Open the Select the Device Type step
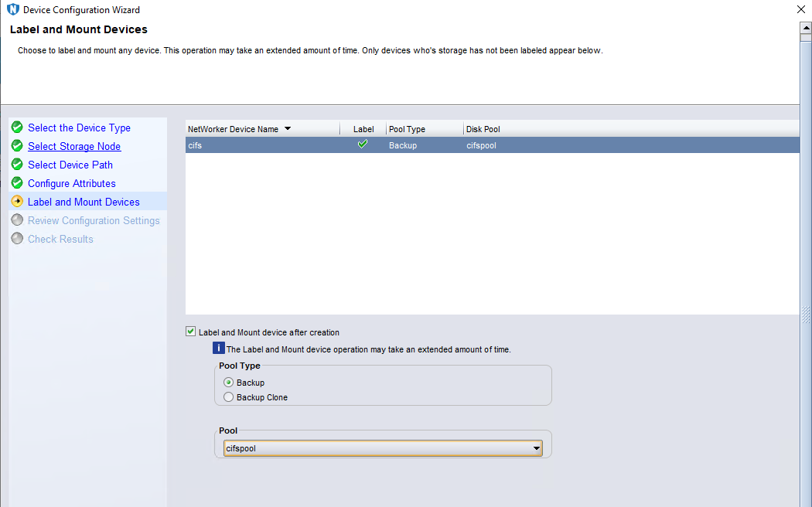Screen dimensions: 812x507 point(79,128)
